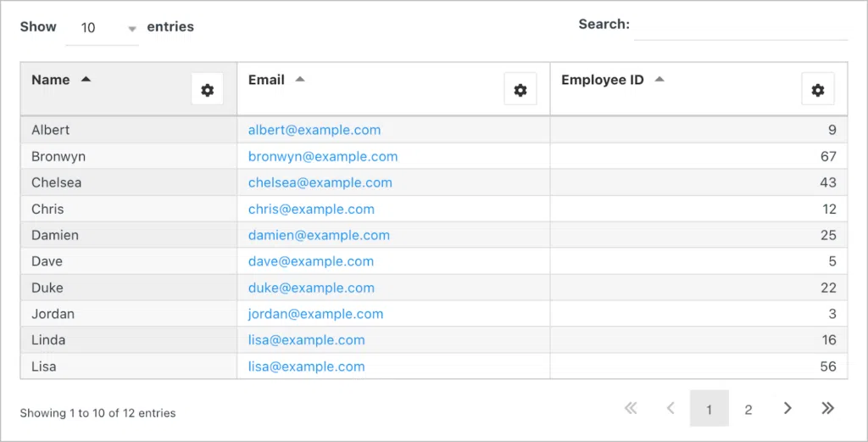The image size is (868, 442).
Task: Click the sort arrow beside Name header
Action: 86,80
